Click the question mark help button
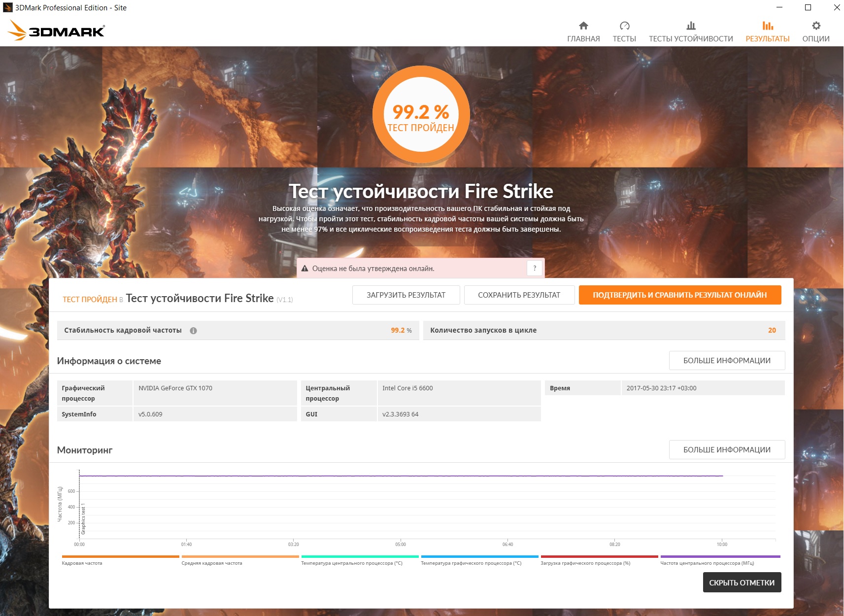Screen dimensions: 844x616 point(535,268)
